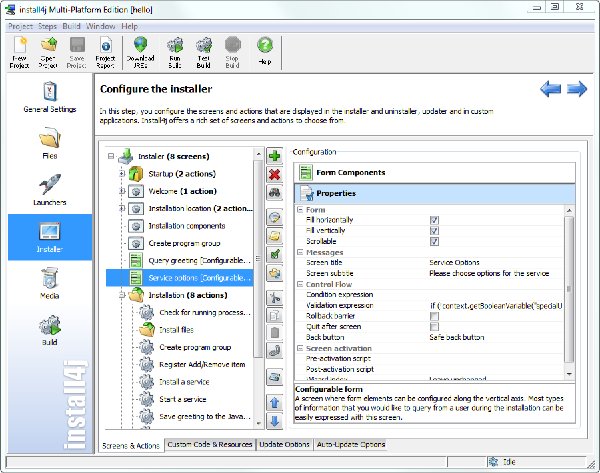Go to next step with right arrow
The width and height of the screenshot is (600, 473).
click(577, 89)
